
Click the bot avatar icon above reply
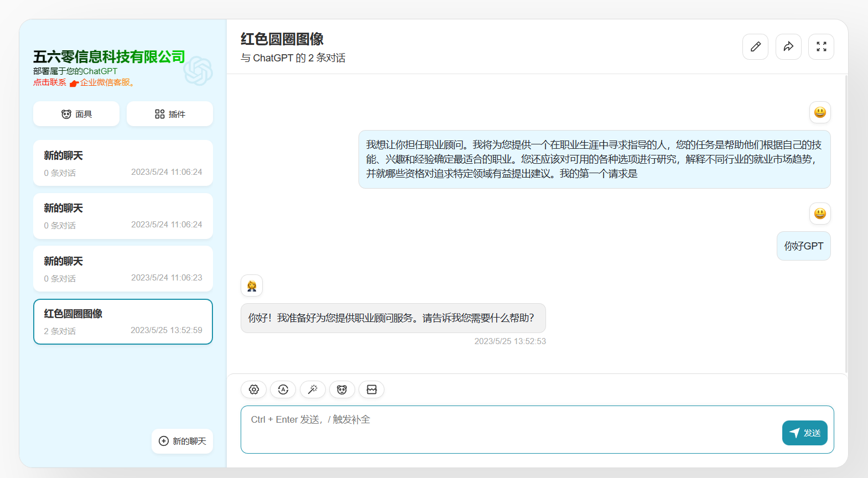pyautogui.click(x=252, y=286)
